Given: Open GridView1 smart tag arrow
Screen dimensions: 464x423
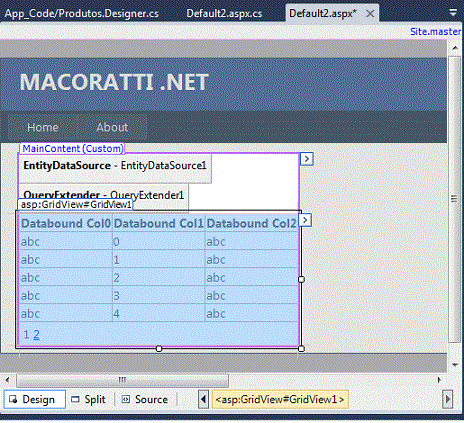Looking at the screenshot, I should click(305, 220).
